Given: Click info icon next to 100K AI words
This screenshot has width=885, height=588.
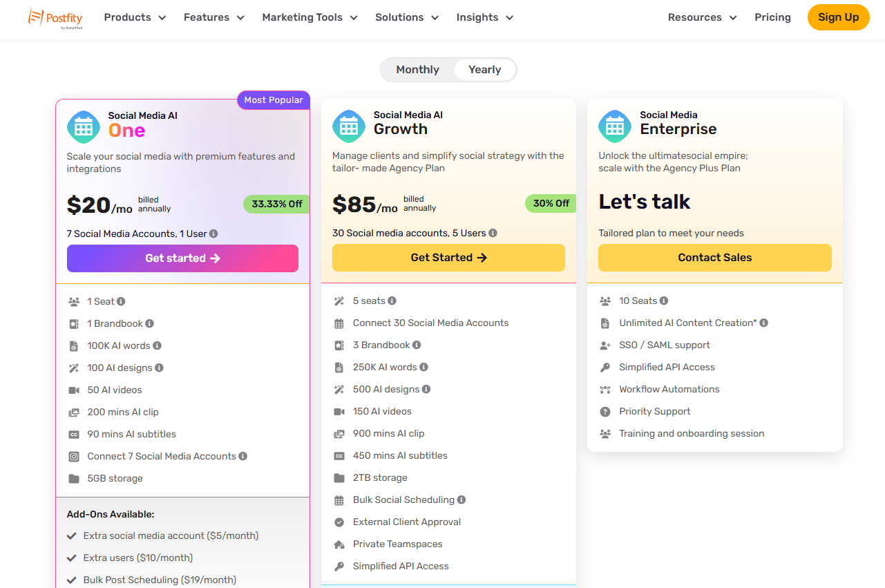Looking at the screenshot, I should click(157, 345).
